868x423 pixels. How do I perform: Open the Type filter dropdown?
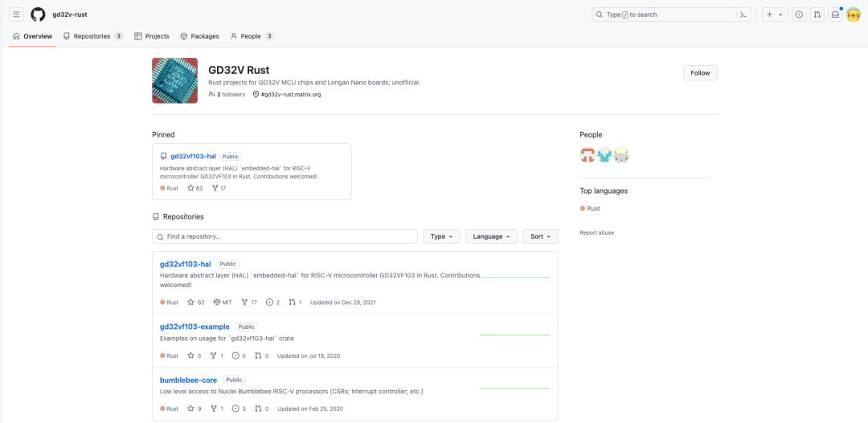(x=441, y=236)
